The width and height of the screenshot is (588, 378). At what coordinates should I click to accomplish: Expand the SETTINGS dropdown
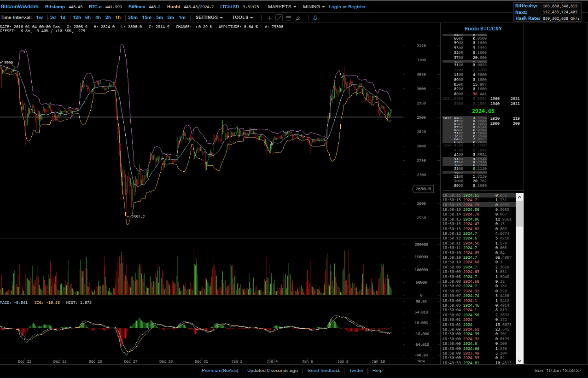[x=209, y=17]
